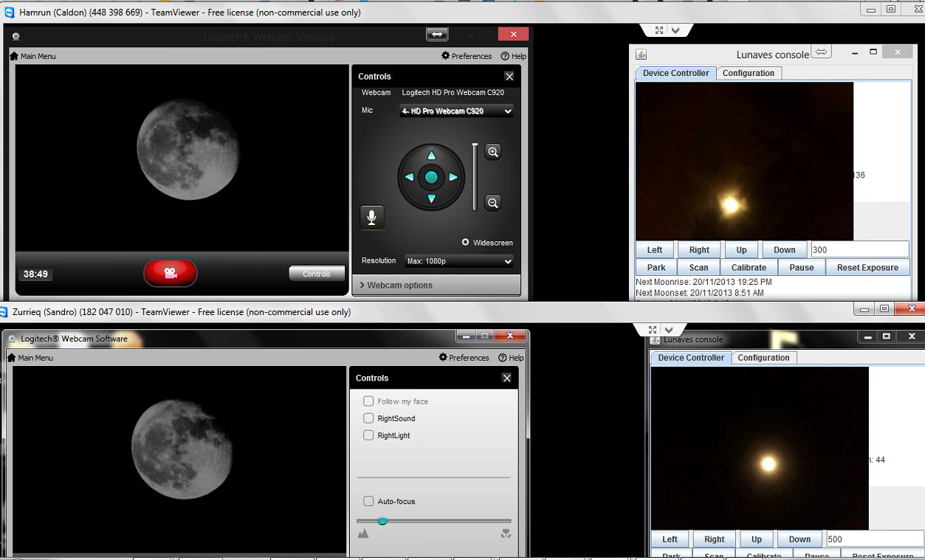Enable the Auto-focus checkbox
This screenshot has width=925, height=560.
tap(368, 501)
